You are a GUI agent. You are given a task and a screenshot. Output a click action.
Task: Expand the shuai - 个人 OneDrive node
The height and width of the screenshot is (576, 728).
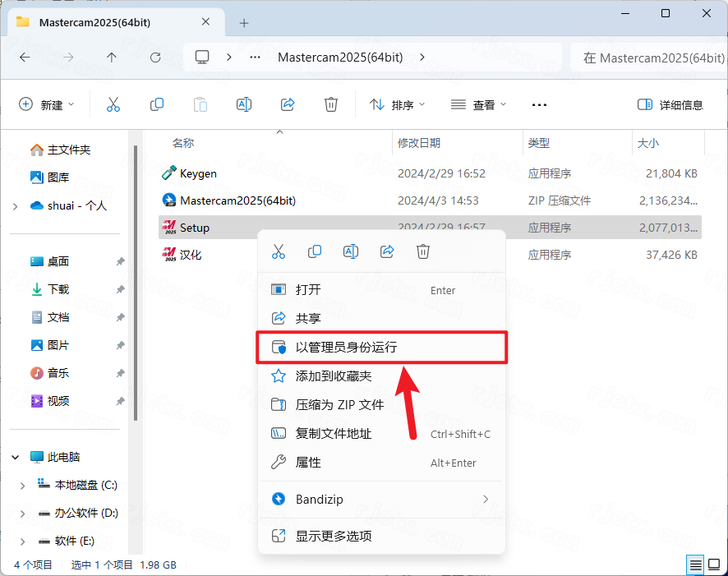tap(16, 206)
